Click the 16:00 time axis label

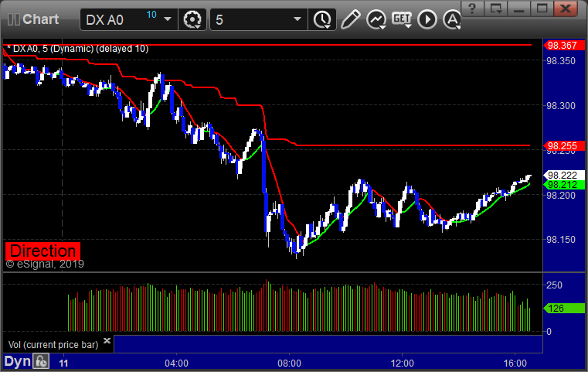coord(515,363)
